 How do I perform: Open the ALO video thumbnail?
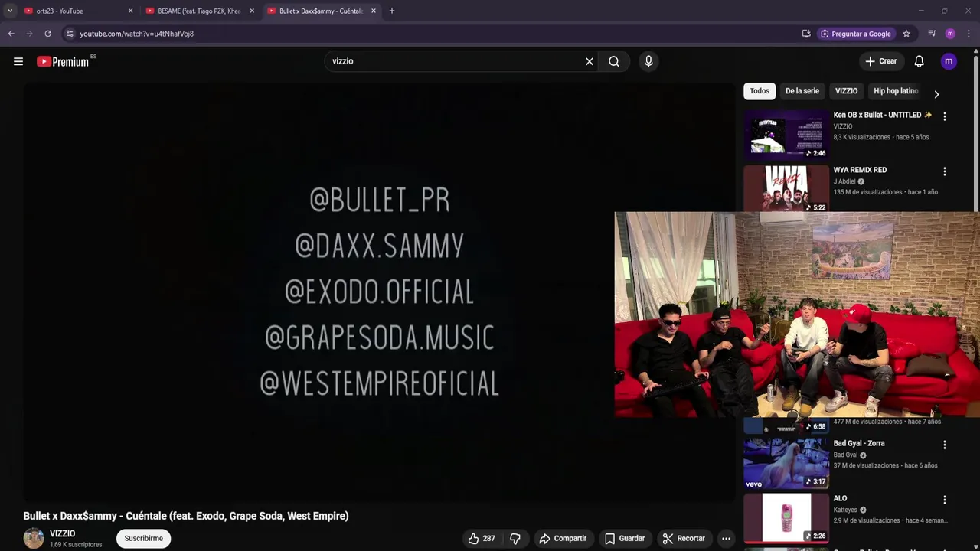pyautogui.click(x=786, y=517)
